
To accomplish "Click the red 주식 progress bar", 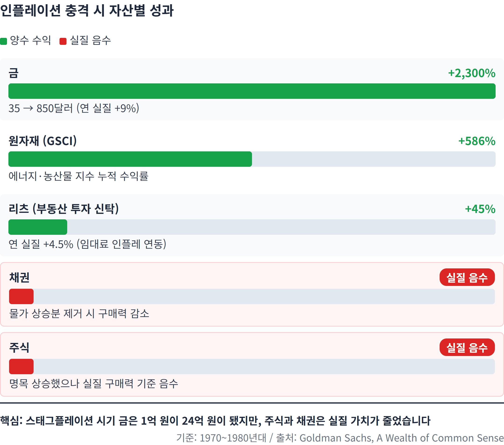I will (x=21, y=366).
